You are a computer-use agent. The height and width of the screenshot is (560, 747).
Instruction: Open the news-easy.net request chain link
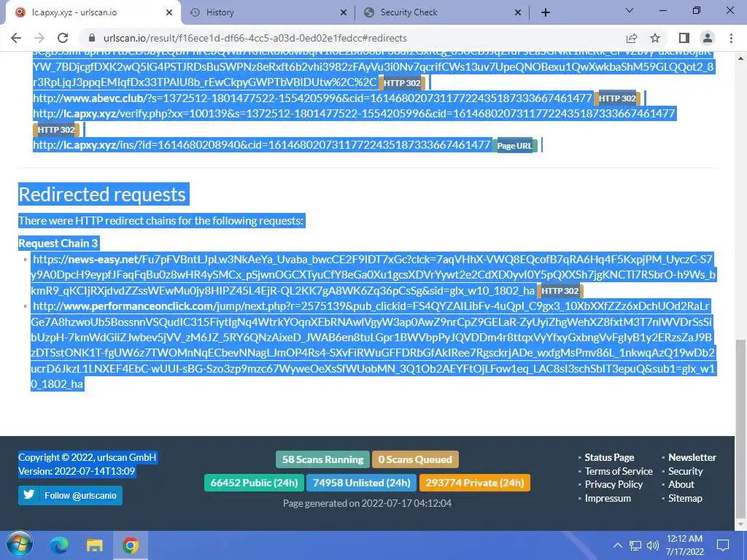[373, 275]
